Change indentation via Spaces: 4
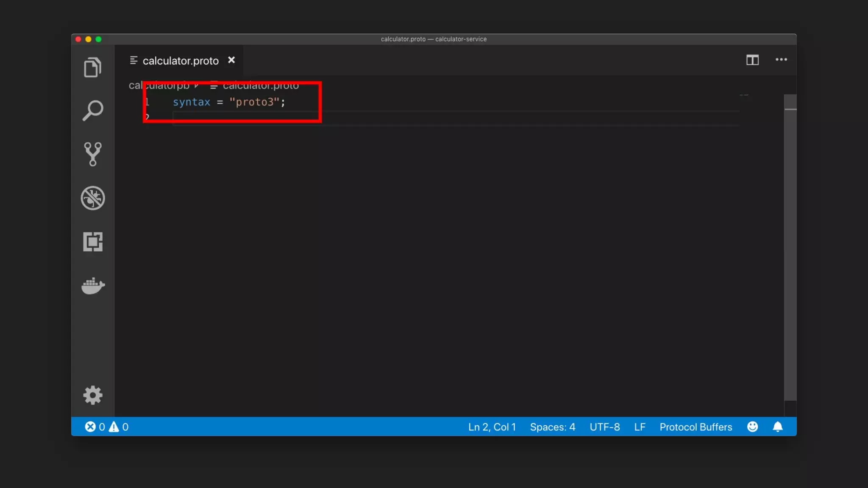This screenshot has width=868, height=488. pyautogui.click(x=552, y=427)
